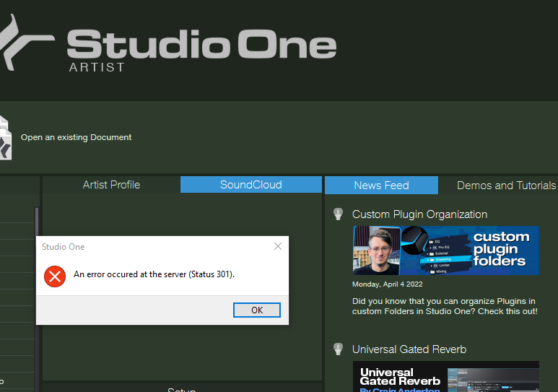Click the Studio One logo icon
This screenshot has height=392, width=558.
click(25, 43)
